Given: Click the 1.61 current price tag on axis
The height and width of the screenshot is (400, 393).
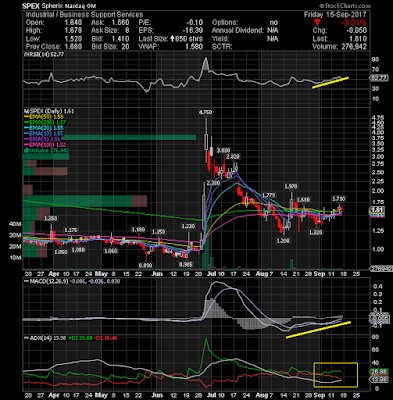Looking at the screenshot, I should [x=378, y=210].
